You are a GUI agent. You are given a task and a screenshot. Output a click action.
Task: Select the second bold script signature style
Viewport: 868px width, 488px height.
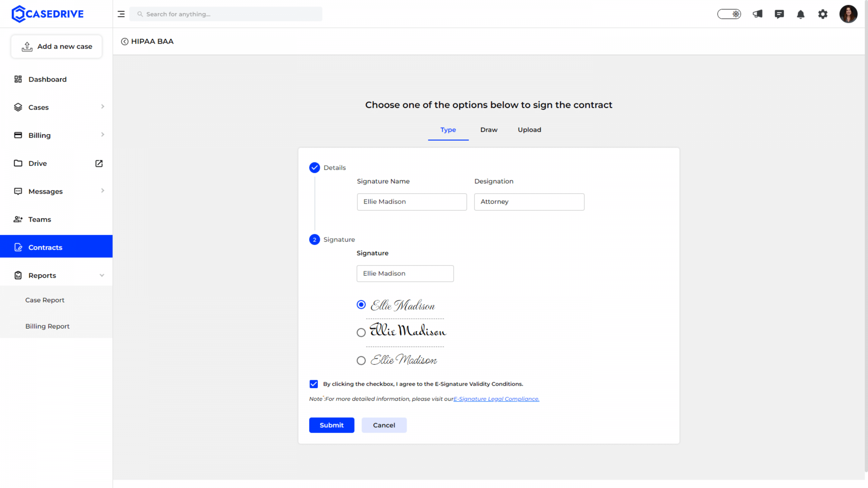[361, 332]
